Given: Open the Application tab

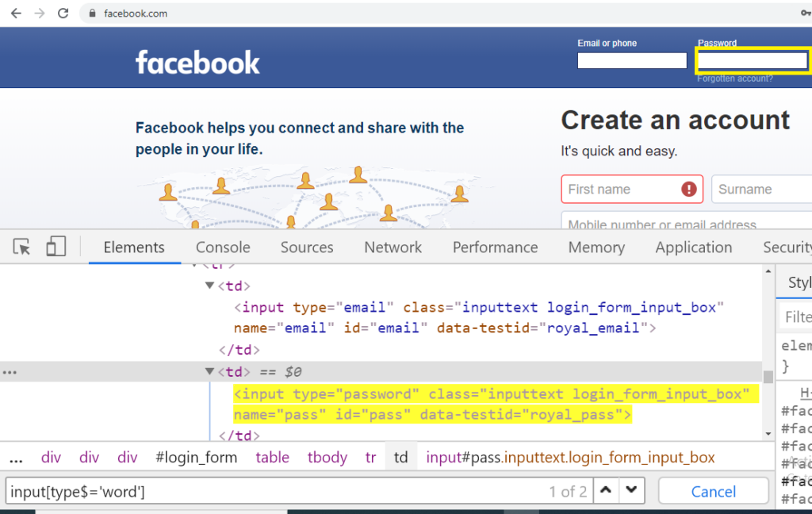Looking at the screenshot, I should (x=694, y=247).
